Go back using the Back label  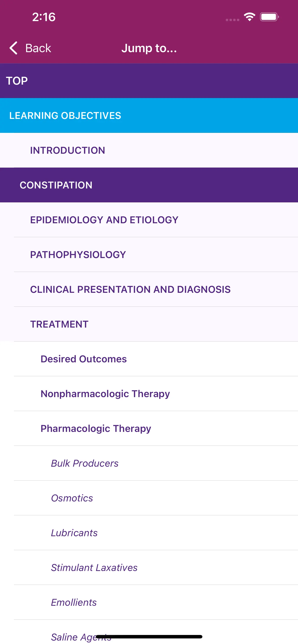click(38, 48)
